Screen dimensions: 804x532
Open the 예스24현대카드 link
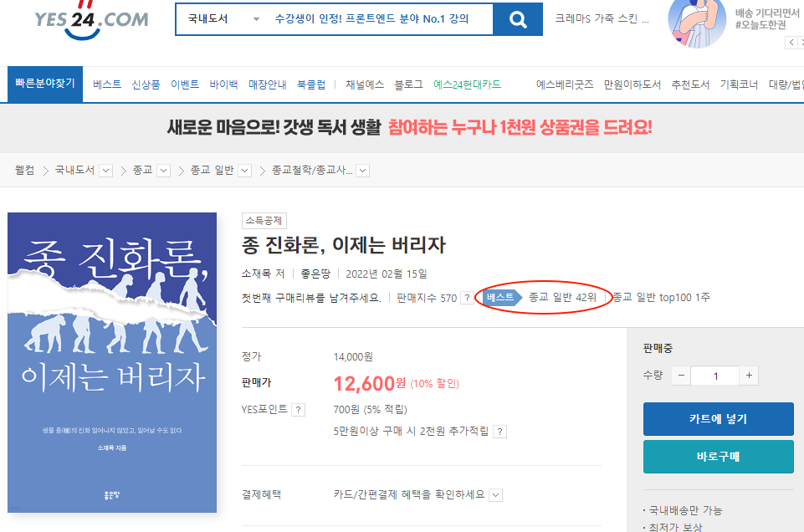coord(467,84)
